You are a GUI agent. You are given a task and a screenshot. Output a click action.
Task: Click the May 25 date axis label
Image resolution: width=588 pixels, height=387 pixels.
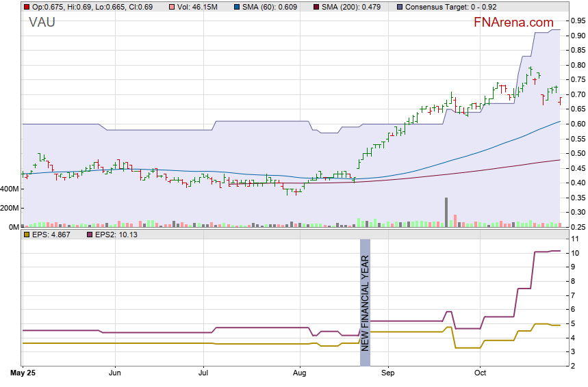[x=23, y=373]
